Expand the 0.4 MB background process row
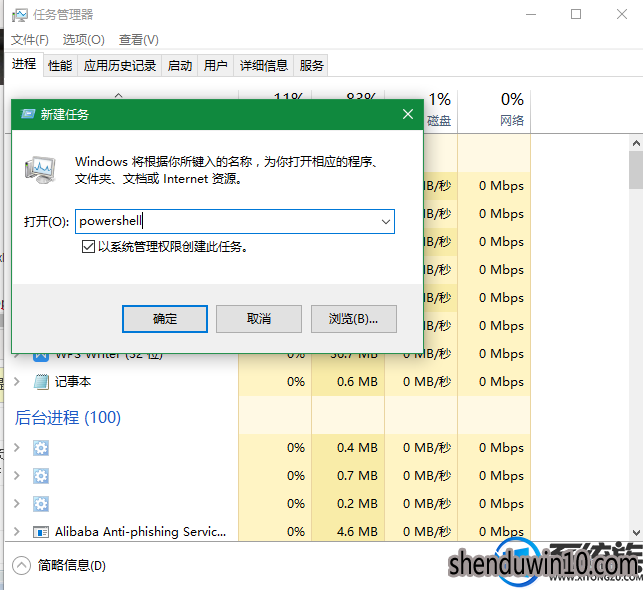 pos(17,447)
